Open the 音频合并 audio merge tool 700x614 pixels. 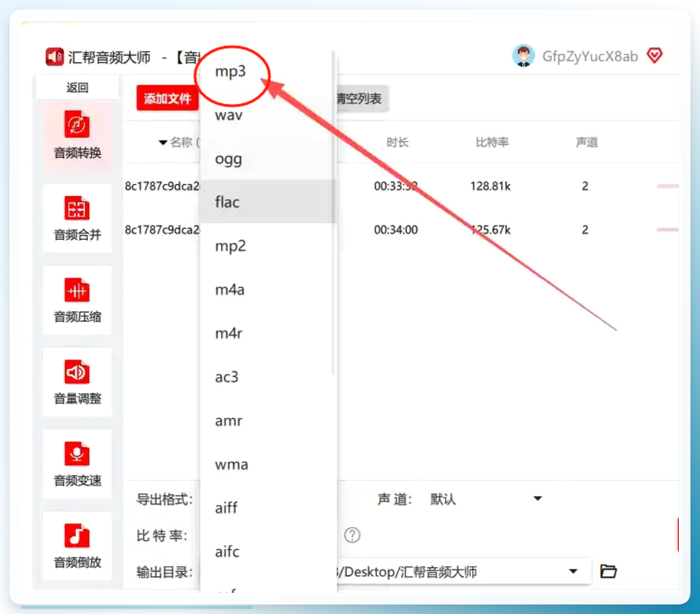[x=77, y=218]
